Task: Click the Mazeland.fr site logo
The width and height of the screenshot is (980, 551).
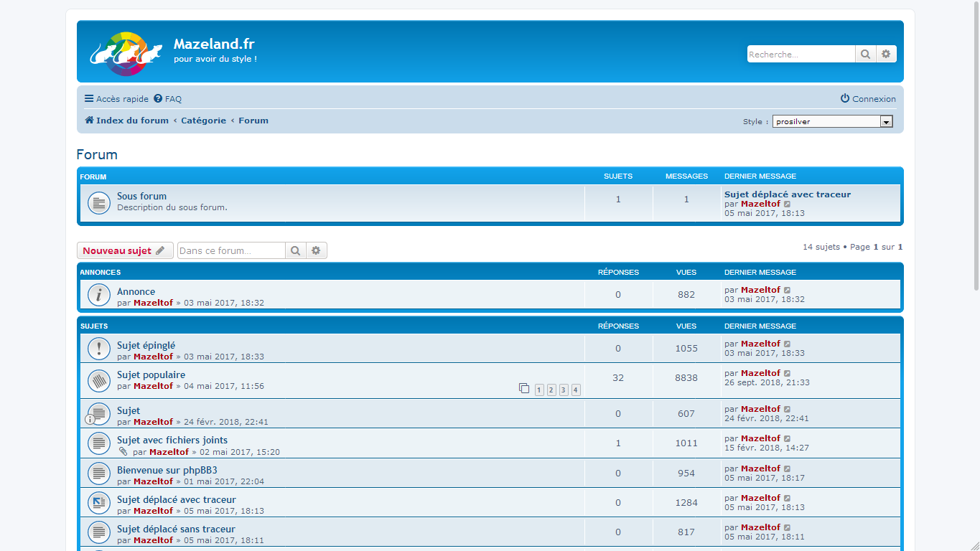Action: click(126, 53)
